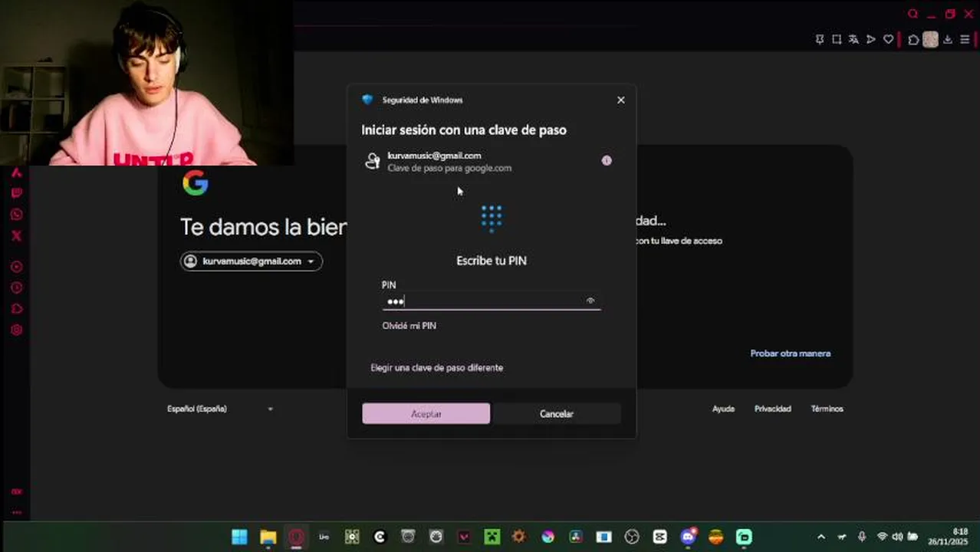Image resolution: width=980 pixels, height=552 pixels.
Task: Open the history clock icon in sidebar
Action: [x=17, y=287]
